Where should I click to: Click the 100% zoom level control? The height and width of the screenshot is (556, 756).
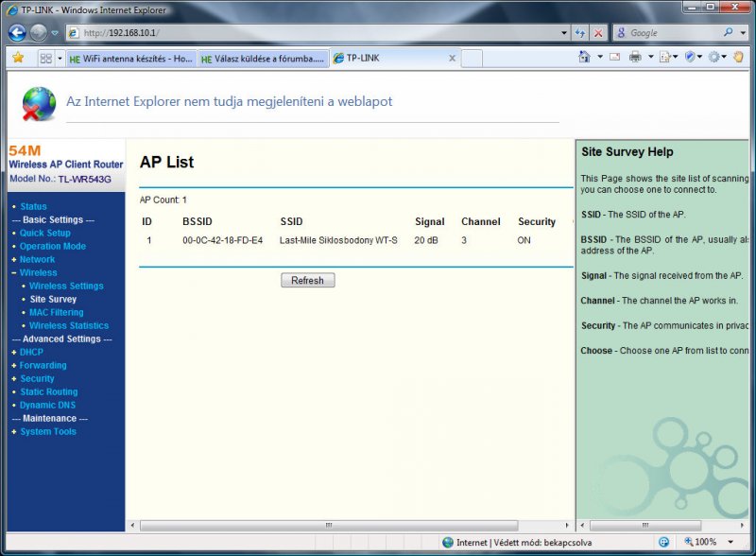click(x=700, y=543)
